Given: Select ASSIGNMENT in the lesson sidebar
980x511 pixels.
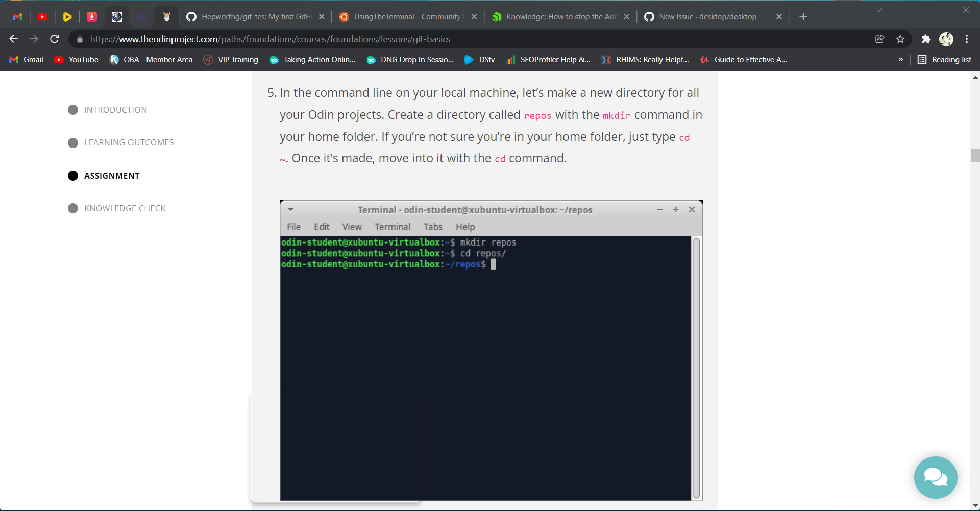Looking at the screenshot, I should coord(112,175).
